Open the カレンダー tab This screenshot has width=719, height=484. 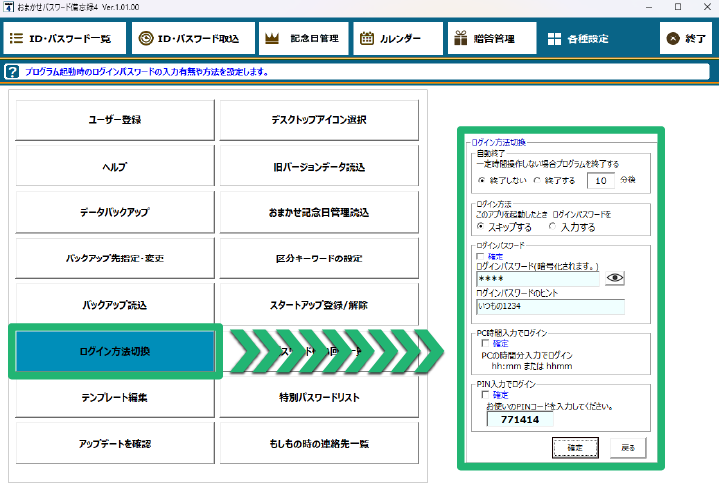398,38
